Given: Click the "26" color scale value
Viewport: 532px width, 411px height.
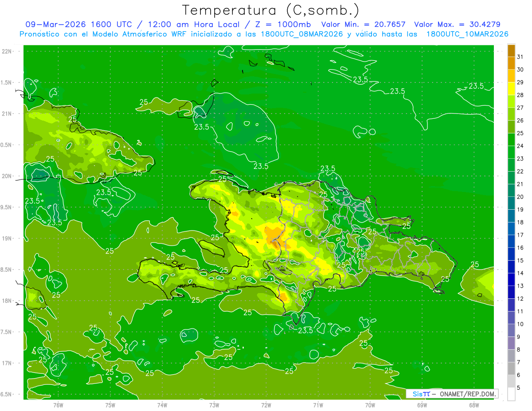Looking at the screenshot, I should (x=520, y=120).
